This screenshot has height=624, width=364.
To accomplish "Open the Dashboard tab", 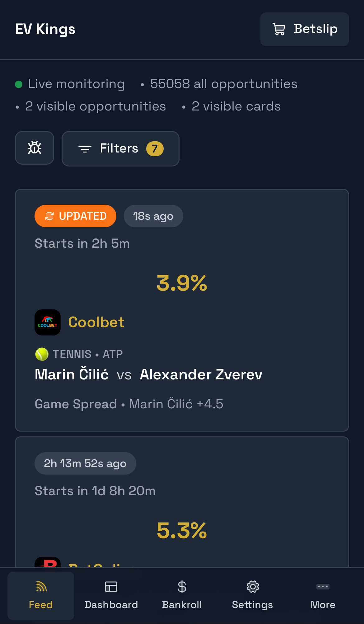I will click(111, 595).
